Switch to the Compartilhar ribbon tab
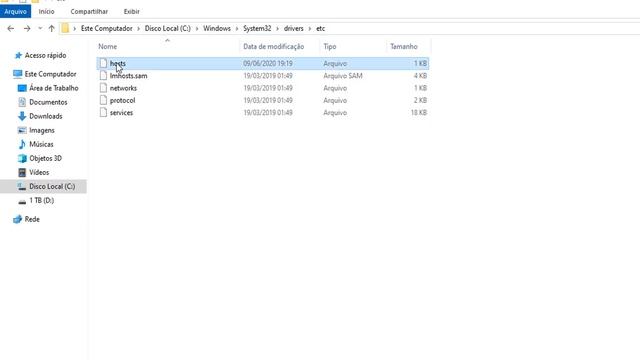 pos(89,11)
